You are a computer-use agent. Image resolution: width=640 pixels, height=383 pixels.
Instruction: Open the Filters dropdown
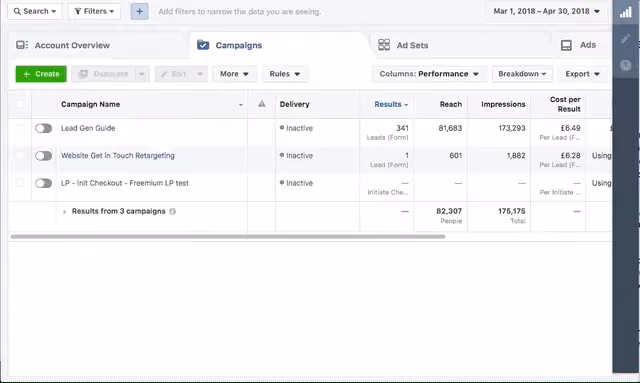tap(94, 11)
